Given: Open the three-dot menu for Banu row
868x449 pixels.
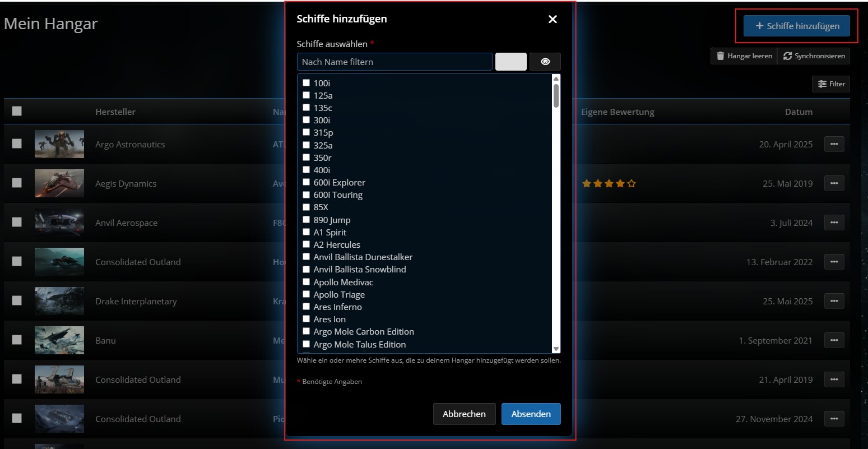Looking at the screenshot, I should point(834,340).
